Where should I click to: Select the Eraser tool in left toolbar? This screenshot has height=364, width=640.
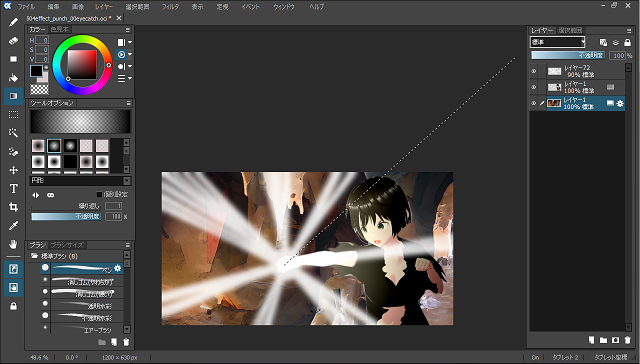(13, 40)
